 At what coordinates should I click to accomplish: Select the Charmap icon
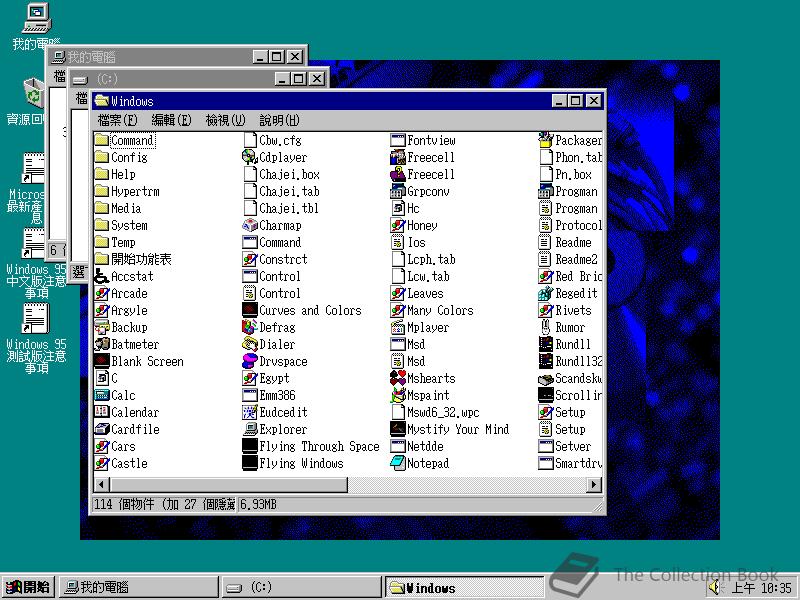[x=249, y=225]
